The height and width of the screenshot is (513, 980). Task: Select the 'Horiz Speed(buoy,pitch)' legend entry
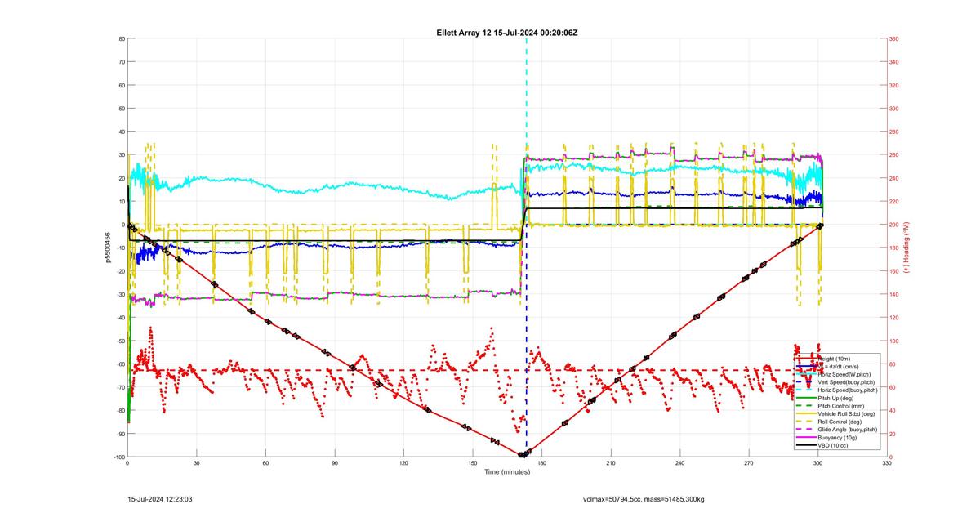point(848,390)
